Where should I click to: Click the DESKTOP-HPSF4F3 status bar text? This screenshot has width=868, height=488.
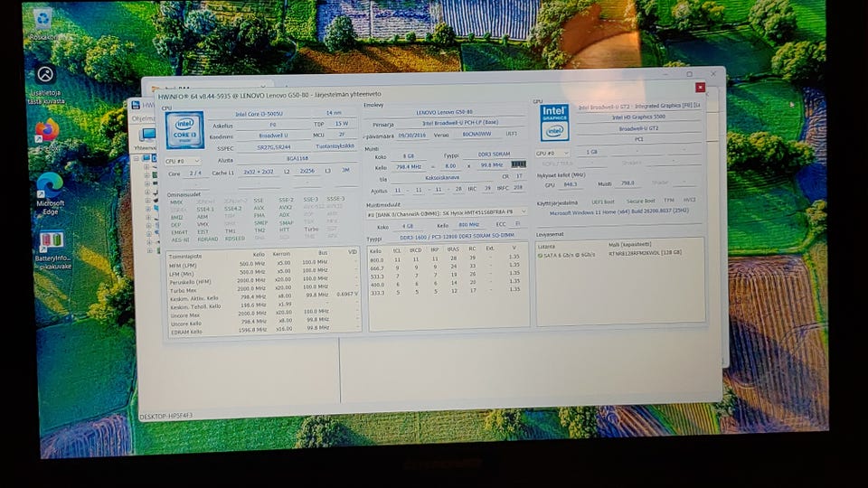(x=166, y=416)
